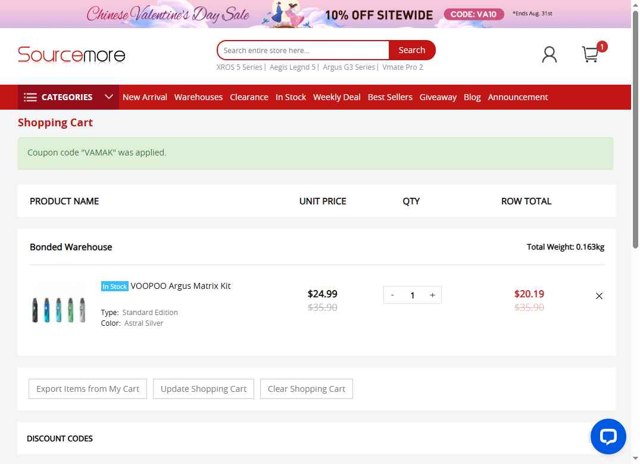This screenshot has height=464, width=640.
Task: Open the user account icon
Action: (x=549, y=54)
